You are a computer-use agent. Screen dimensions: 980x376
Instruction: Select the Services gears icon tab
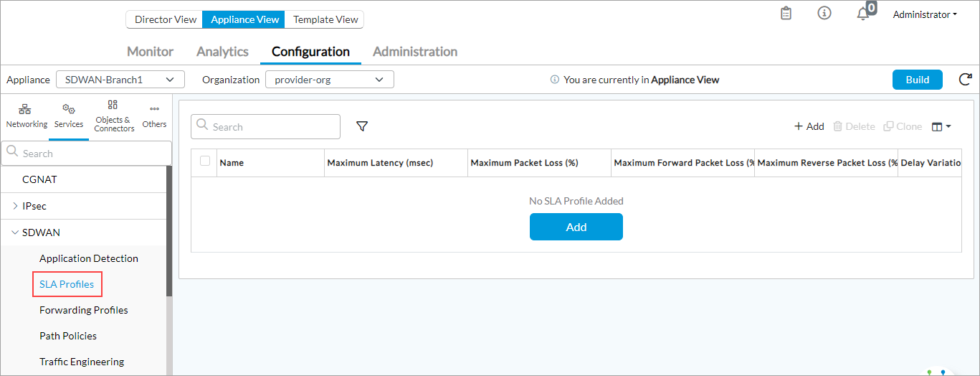pyautogui.click(x=69, y=116)
